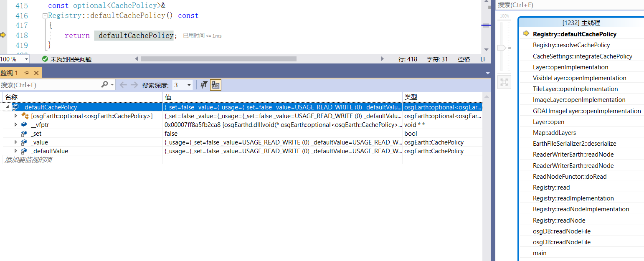Click the editor horizontal scrollbar thumb
Viewport: 644px width, 261px height.
pyautogui.click(x=218, y=59)
